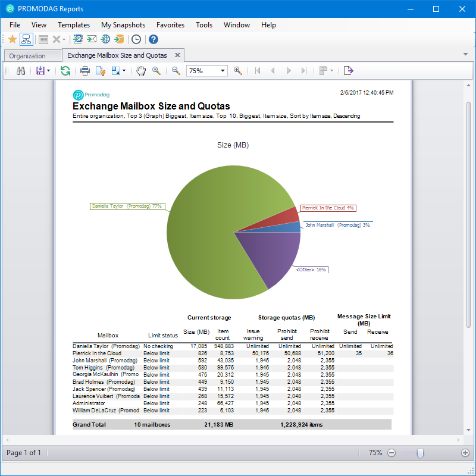Viewport: 476px width, 476px height.
Task: Click the Favorites star icon
Action: [x=12, y=39]
